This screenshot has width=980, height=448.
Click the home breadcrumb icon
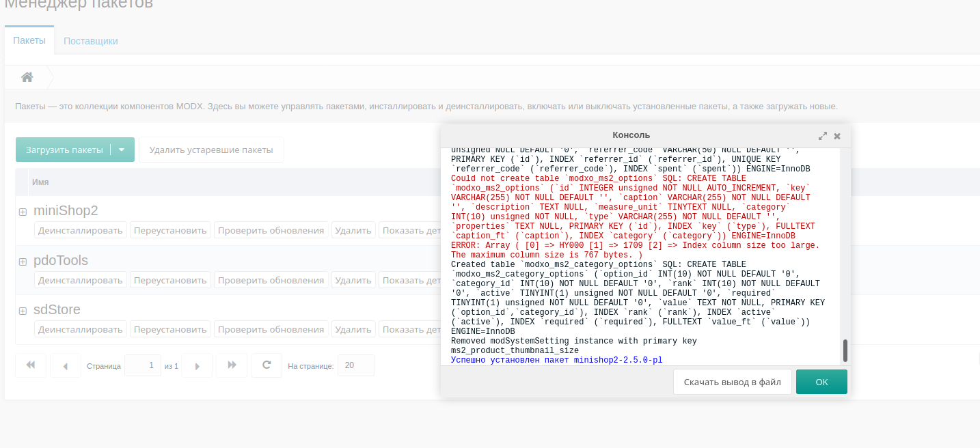27,77
